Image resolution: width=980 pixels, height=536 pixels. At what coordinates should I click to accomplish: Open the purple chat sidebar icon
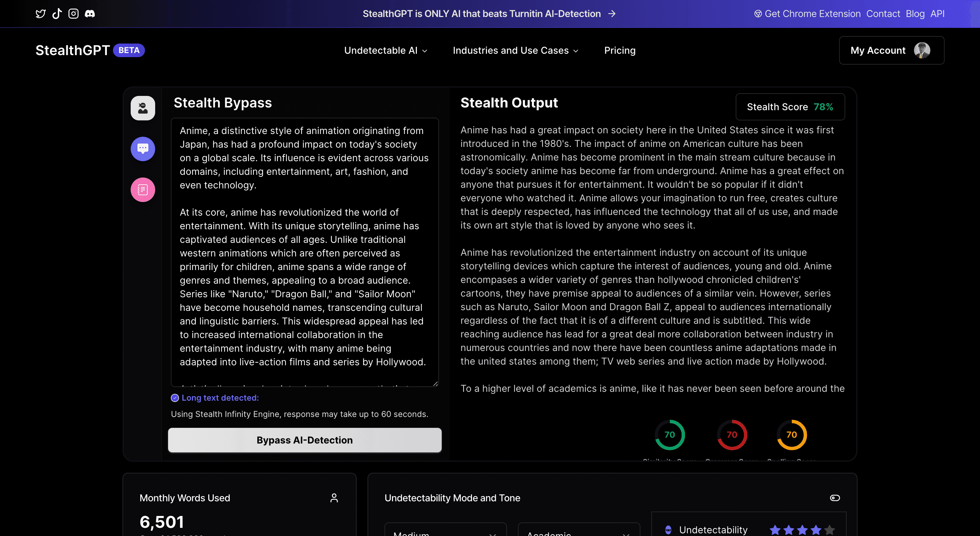pyautogui.click(x=143, y=149)
